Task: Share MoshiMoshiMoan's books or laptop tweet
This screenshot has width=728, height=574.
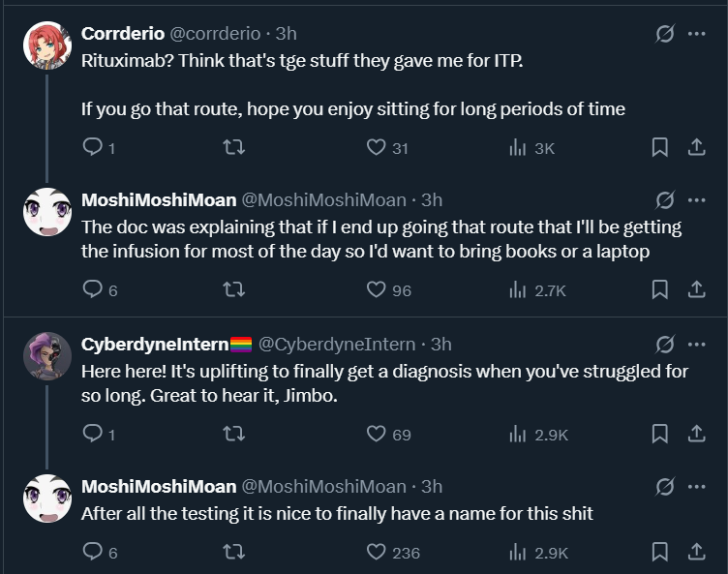Action: (x=695, y=289)
